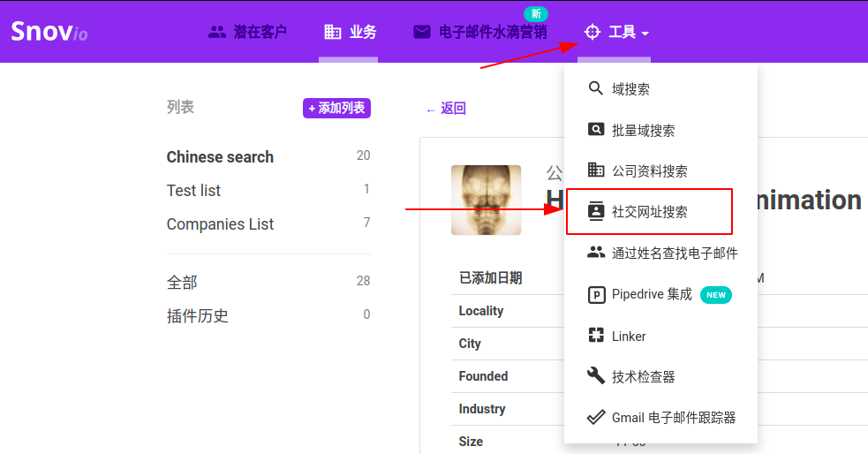Click the building icon beside 公司资料搜索
The height and width of the screenshot is (454, 868).
(x=596, y=170)
